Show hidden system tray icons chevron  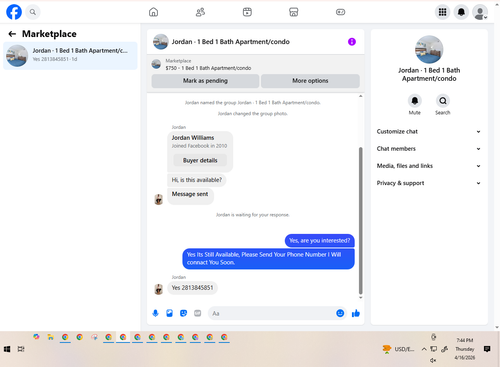click(x=424, y=349)
